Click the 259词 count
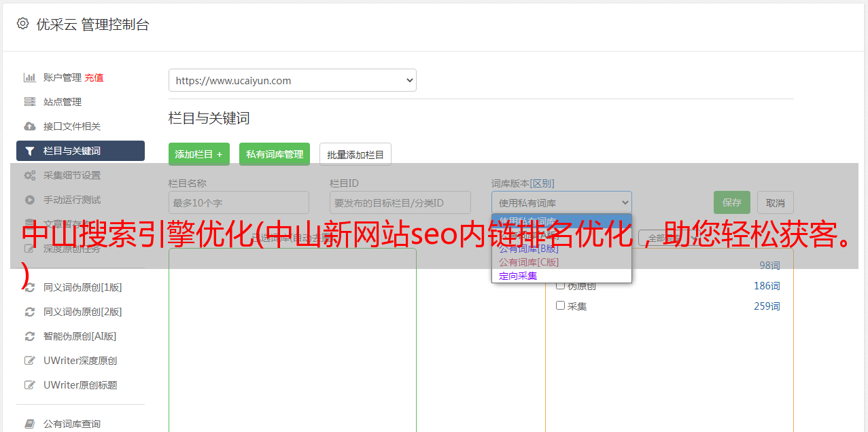868x432 pixels. 767,306
